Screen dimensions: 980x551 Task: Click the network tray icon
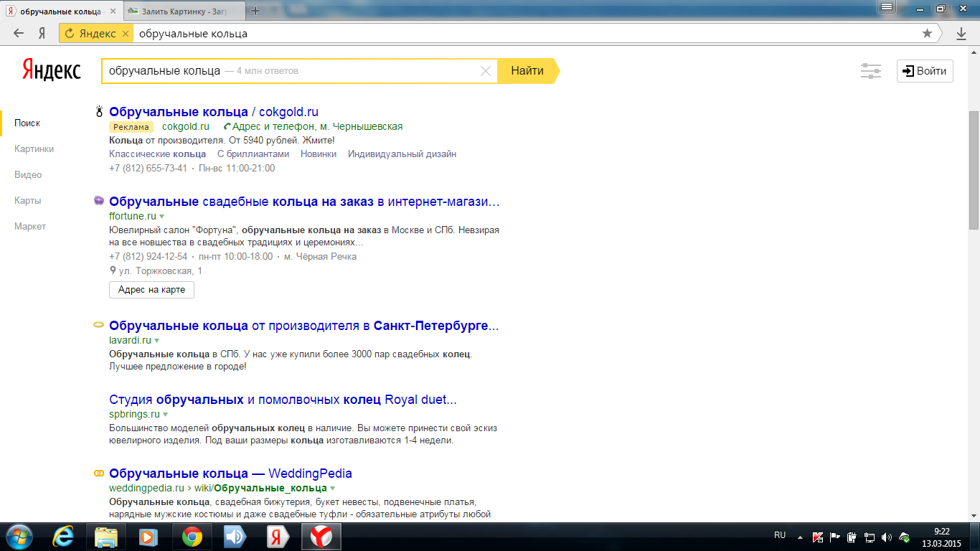coord(870,537)
